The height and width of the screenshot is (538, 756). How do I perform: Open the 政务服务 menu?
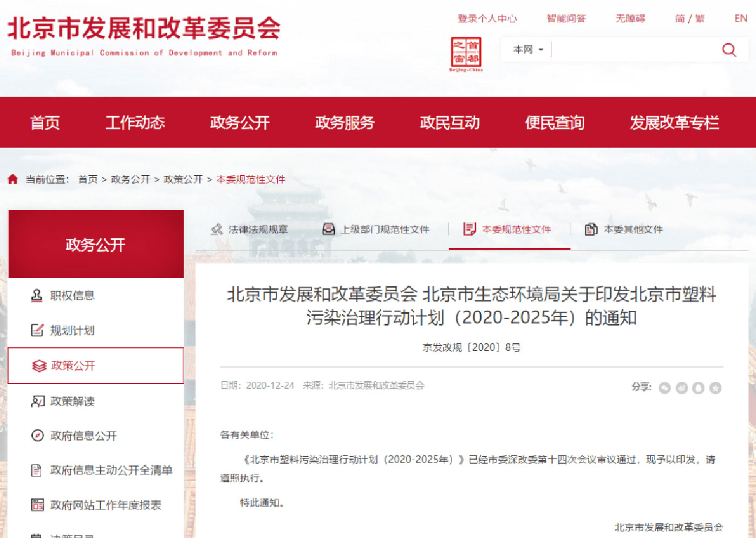(x=344, y=123)
